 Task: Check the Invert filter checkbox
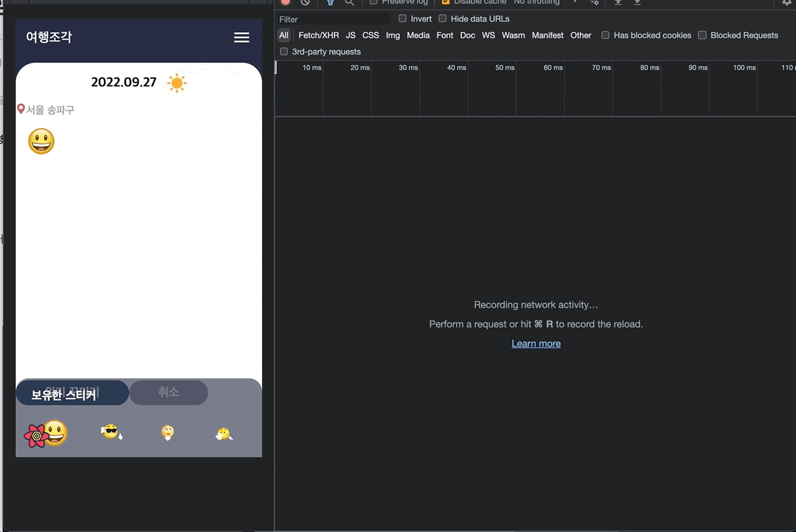403,18
